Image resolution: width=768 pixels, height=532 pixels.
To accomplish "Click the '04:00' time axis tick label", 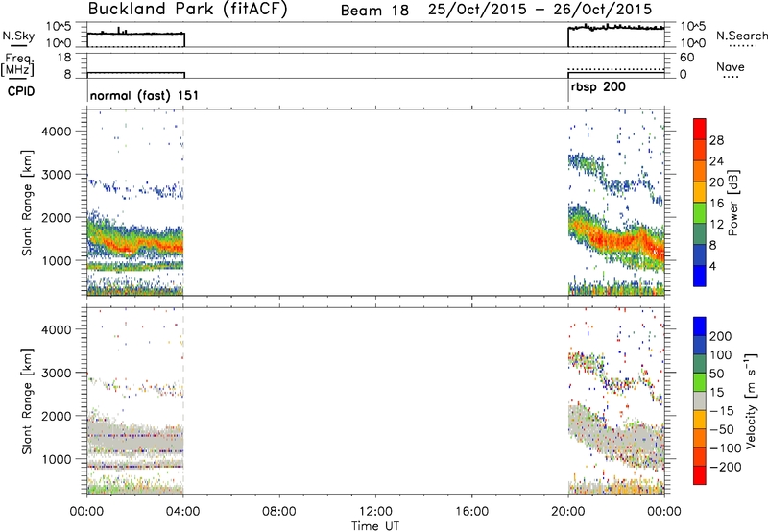I will tap(183, 512).
